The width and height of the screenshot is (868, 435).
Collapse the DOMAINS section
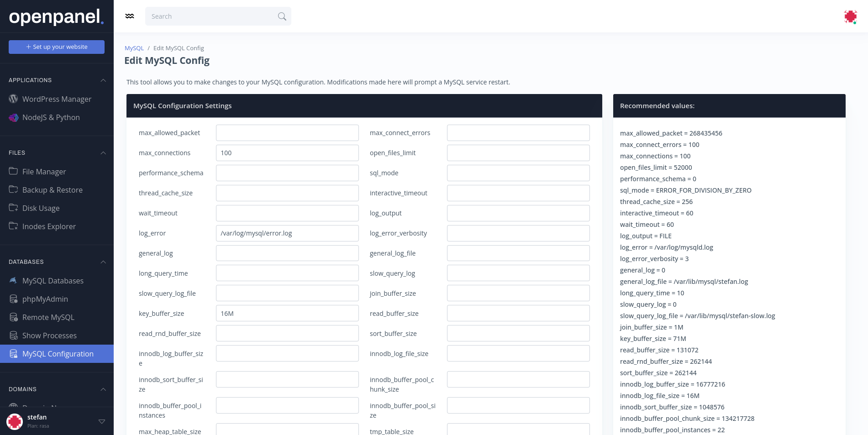(103, 389)
